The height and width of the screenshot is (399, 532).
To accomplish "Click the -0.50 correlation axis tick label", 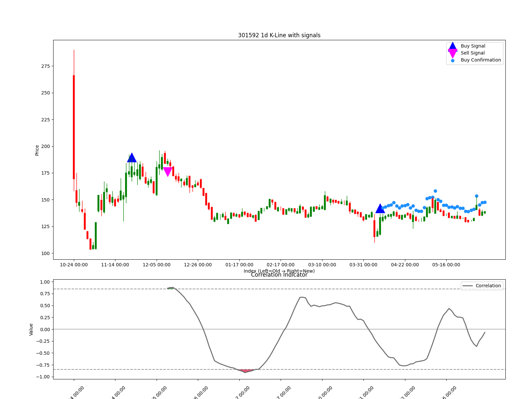I will point(43,353).
